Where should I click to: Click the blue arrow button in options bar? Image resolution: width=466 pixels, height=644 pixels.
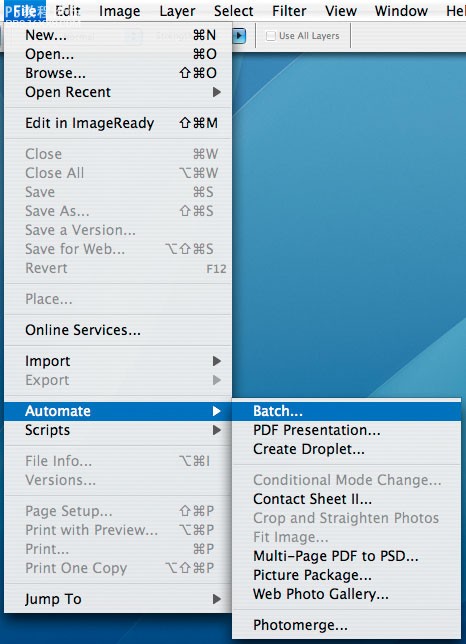click(239, 36)
